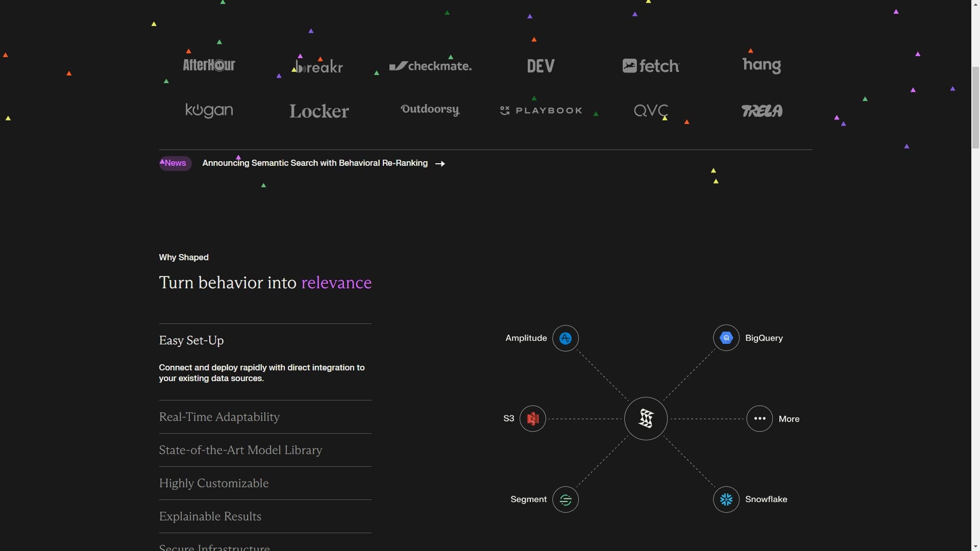The width and height of the screenshot is (980, 551).
Task: Click the arrow next to the news announcement
Action: pyautogui.click(x=440, y=164)
